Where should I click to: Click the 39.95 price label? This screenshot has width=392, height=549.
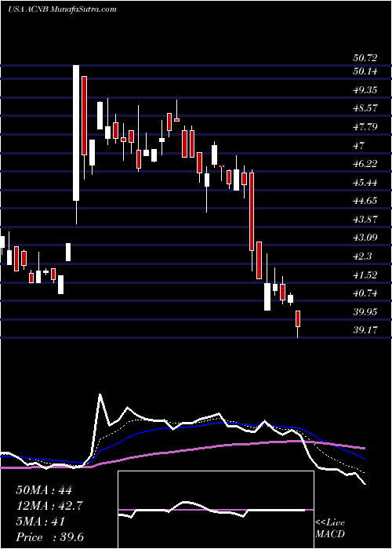365,311
